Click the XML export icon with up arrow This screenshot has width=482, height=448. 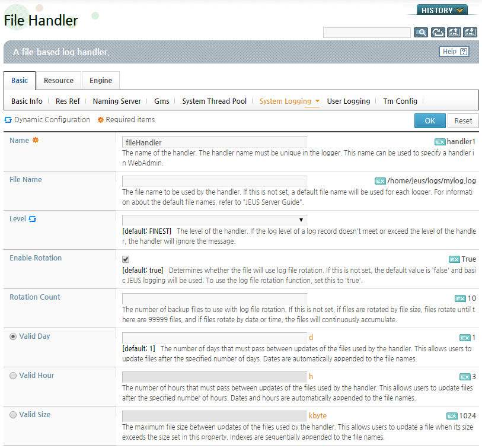[x=454, y=32]
